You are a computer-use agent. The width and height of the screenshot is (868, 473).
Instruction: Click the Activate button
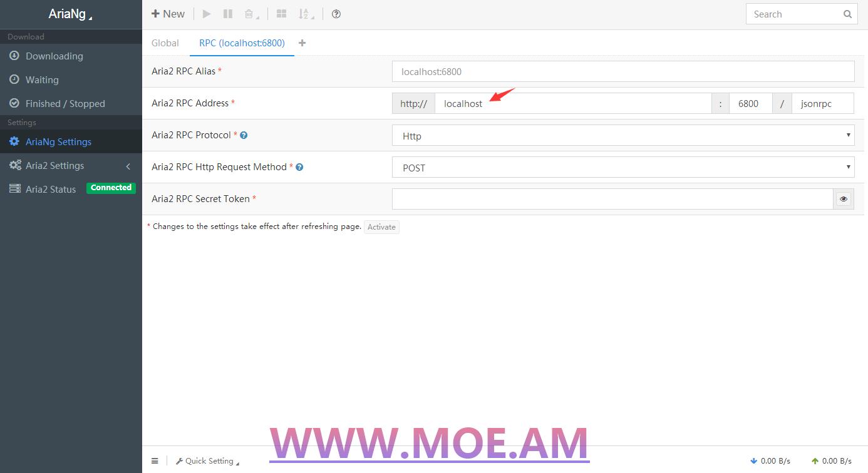coord(381,227)
